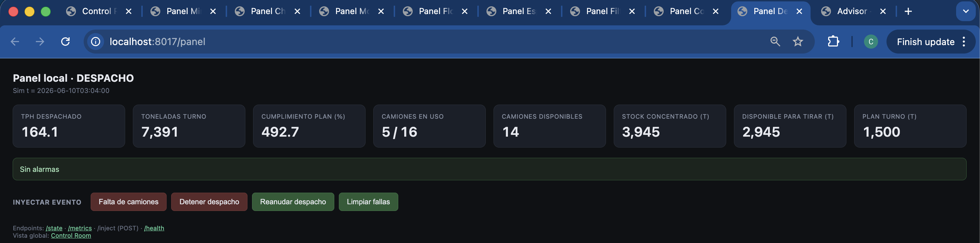980x243 pixels.
Task: Click the STOCK CONCENTRADO value 3,945
Action: coord(641,132)
